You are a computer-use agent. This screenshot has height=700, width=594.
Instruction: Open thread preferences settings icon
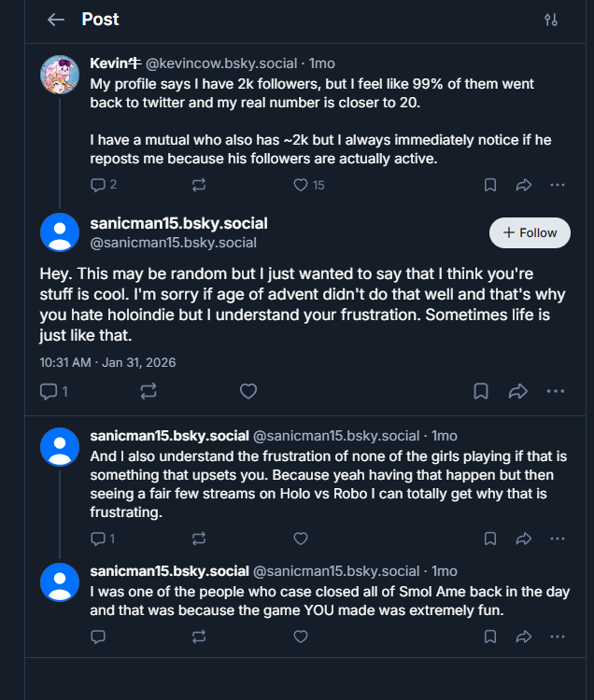(x=550, y=20)
